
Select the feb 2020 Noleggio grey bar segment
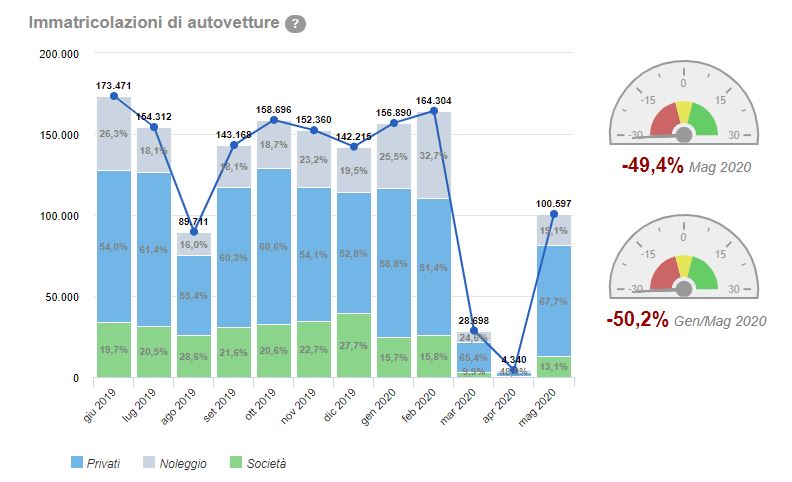(x=434, y=155)
